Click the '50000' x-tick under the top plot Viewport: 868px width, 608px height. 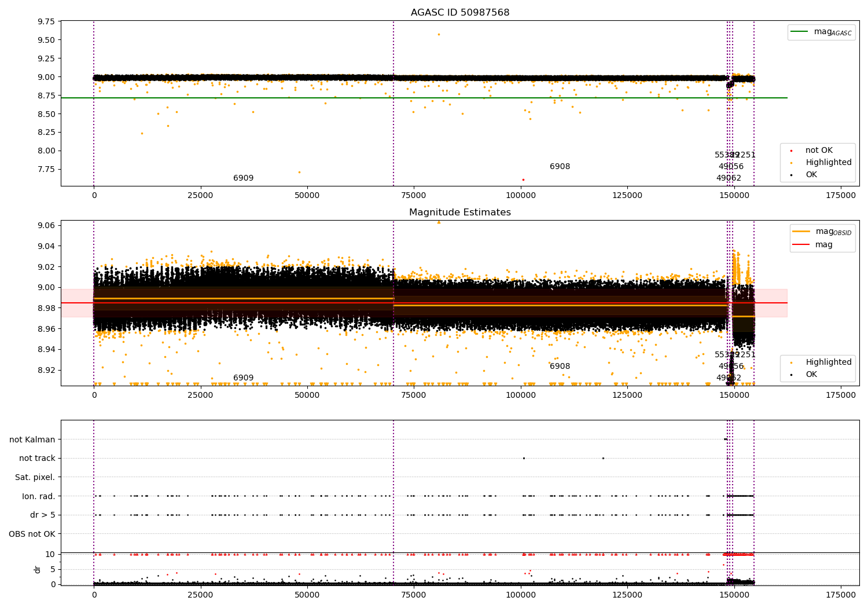(307, 196)
